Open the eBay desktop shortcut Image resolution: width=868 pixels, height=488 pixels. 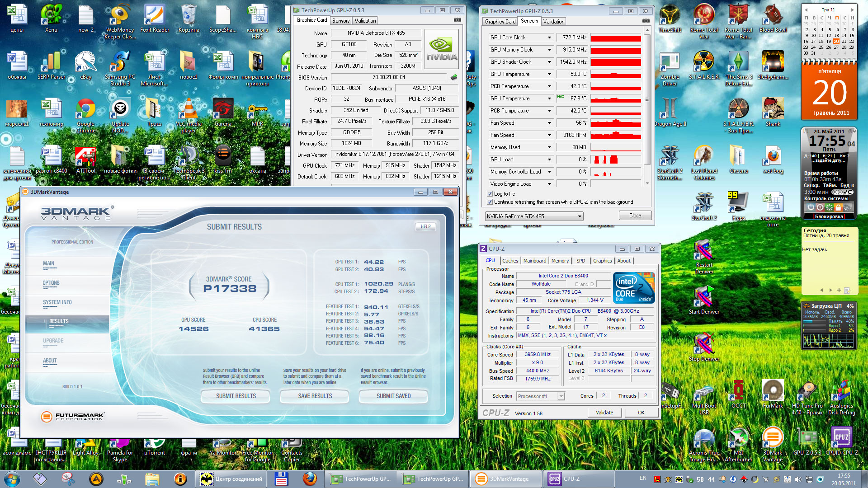click(86, 65)
